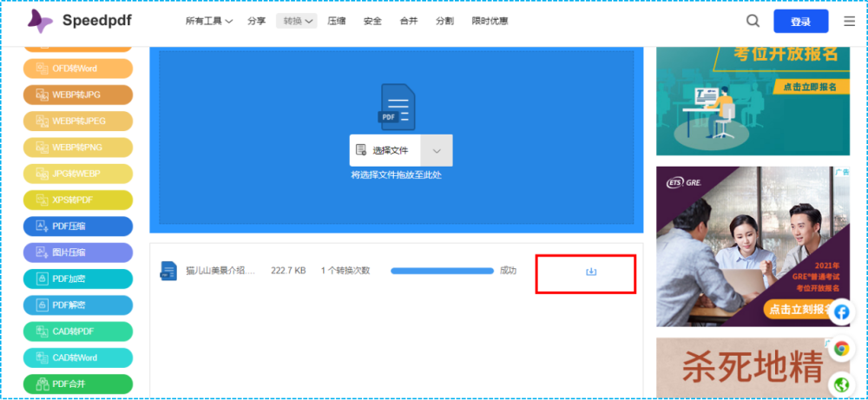Select the WEBP转JPEG sidebar button

(x=78, y=121)
